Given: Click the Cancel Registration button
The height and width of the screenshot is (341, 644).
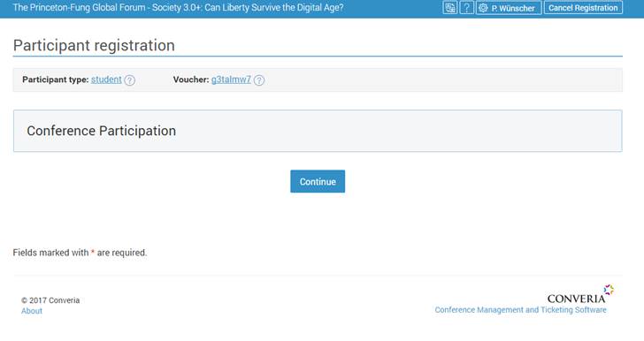Looking at the screenshot, I should tap(583, 8).
